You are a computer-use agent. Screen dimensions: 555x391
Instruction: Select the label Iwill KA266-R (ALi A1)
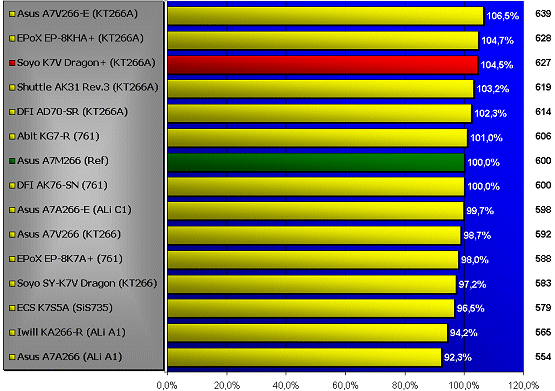pos(71,332)
